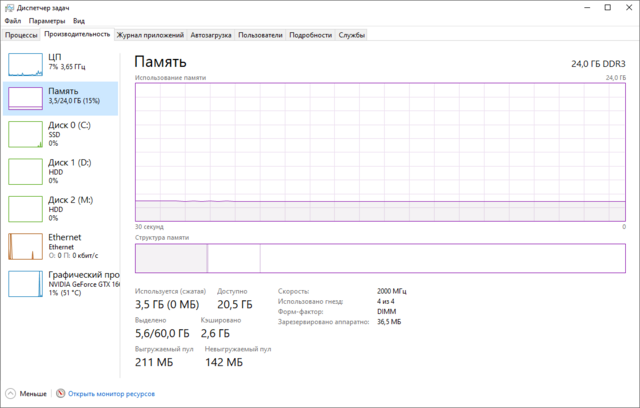The height and width of the screenshot is (408, 640).
Task: Switch to the Службы tab
Action: [x=352, y=34]
